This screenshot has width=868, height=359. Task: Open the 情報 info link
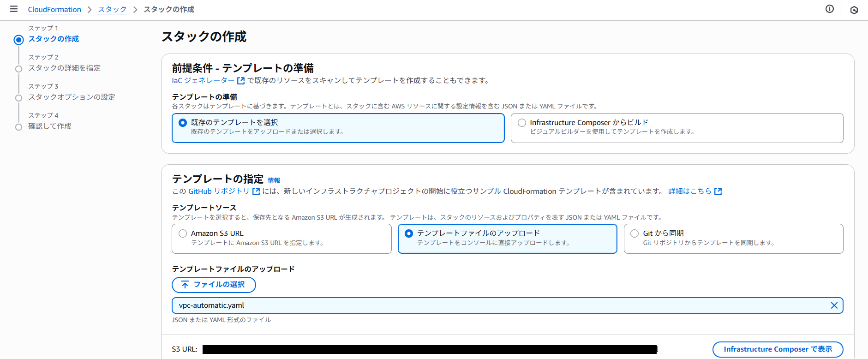pyautogui.click(x=274, y=180)
